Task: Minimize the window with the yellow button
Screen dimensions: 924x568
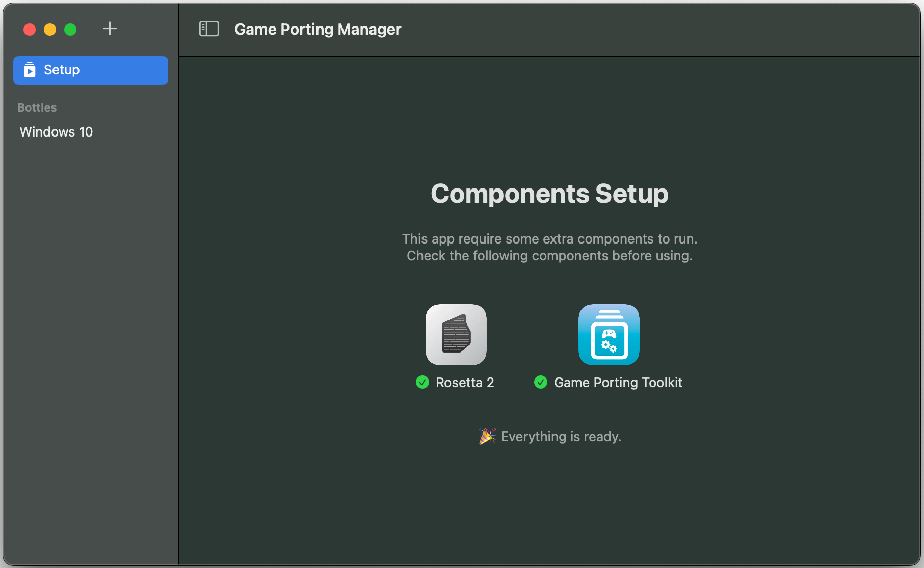Action: (x=50, y=30)
